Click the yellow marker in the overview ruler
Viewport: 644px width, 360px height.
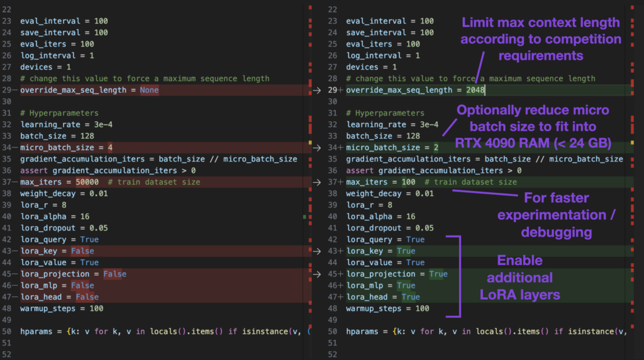(309, 143)
